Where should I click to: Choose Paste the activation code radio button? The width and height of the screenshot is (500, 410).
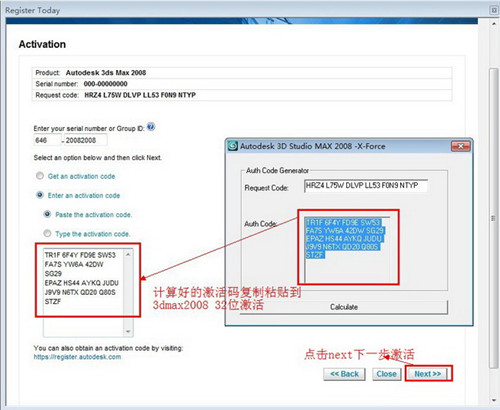pos(47,214)
